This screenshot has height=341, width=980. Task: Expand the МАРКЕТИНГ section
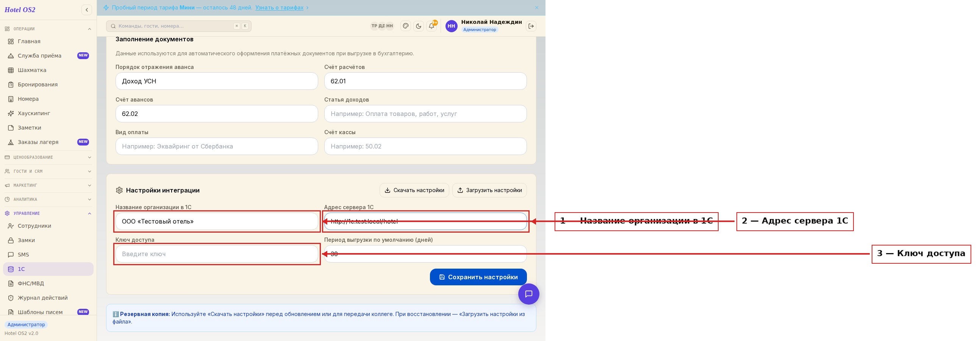click(48, 185)
